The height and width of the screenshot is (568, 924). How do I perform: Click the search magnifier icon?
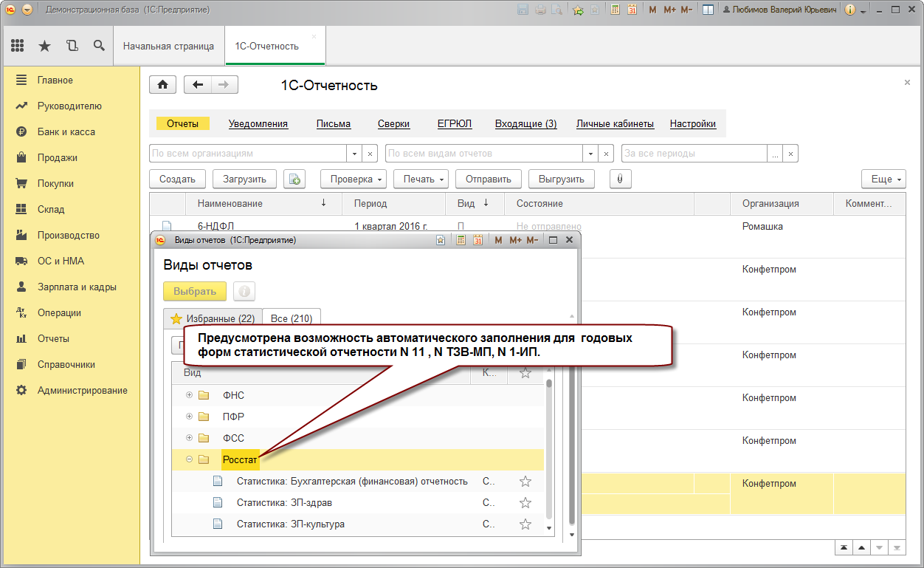99,46
